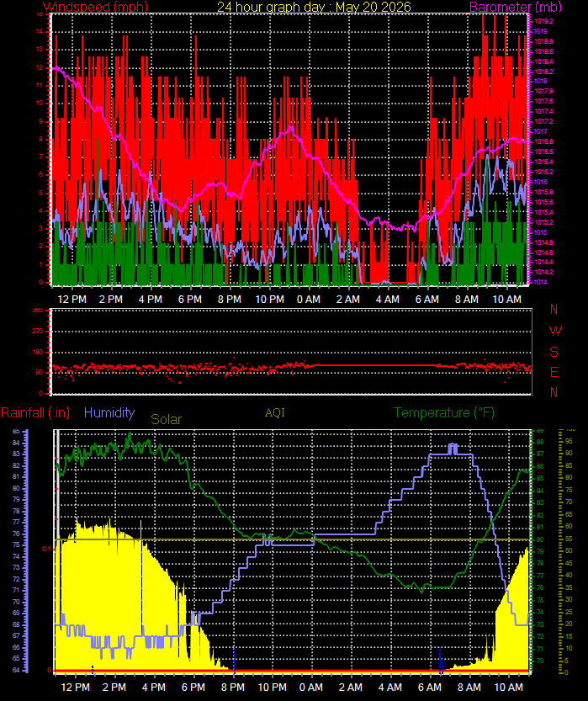Click "12 PM" on the windspeed graph time axis
Image resolution: width=588 pixels, height=701 pixels.
click(72, 300)
